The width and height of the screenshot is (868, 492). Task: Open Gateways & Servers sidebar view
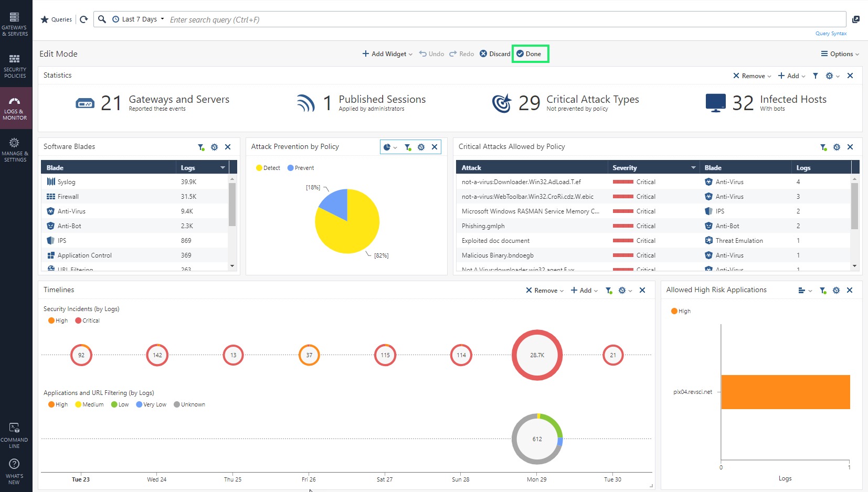15,24
